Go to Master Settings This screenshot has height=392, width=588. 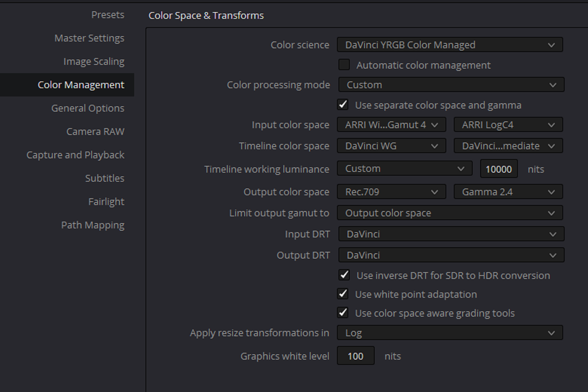89,38
